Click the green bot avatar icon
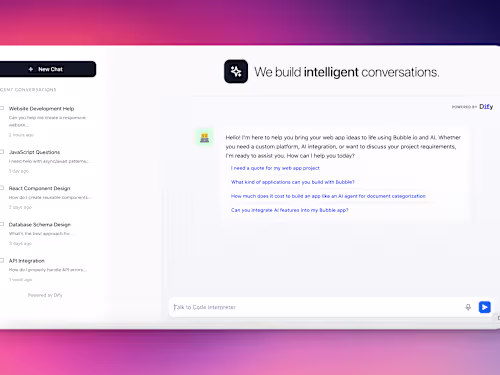500x375 pixels. (204, 137)
